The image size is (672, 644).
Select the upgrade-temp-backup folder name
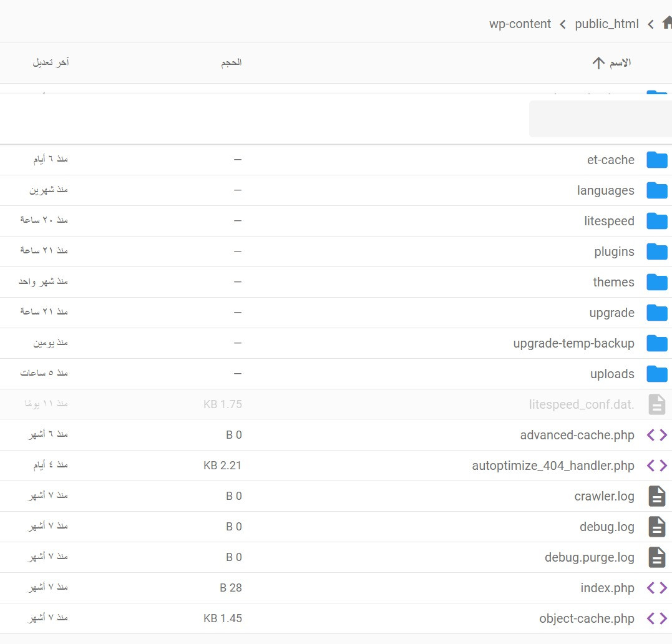[573, 343]
